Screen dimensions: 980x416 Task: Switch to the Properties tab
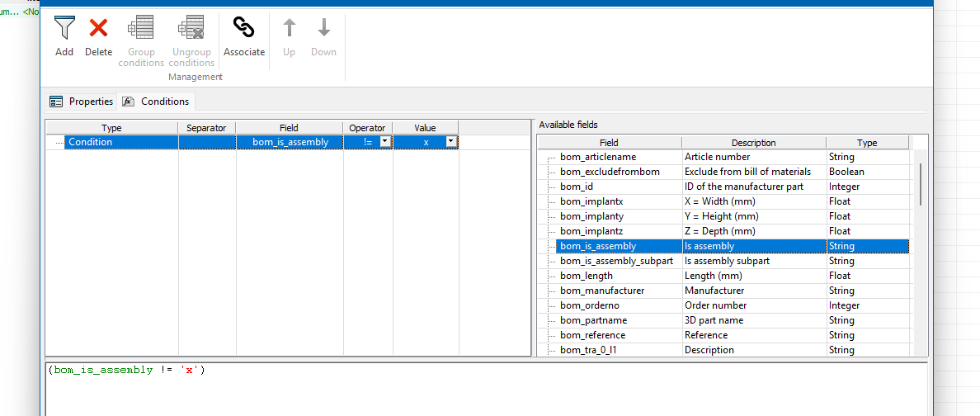(82, 102)
